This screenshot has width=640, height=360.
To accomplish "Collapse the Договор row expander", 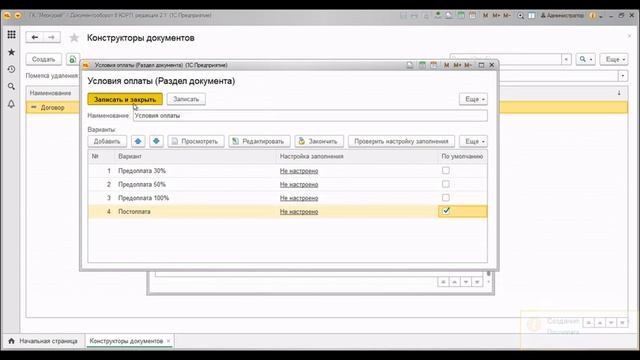I will tap(34, 107).
